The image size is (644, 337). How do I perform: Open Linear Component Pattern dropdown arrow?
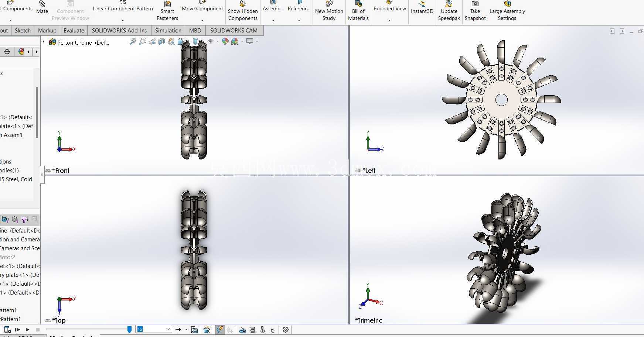(123, 20)
